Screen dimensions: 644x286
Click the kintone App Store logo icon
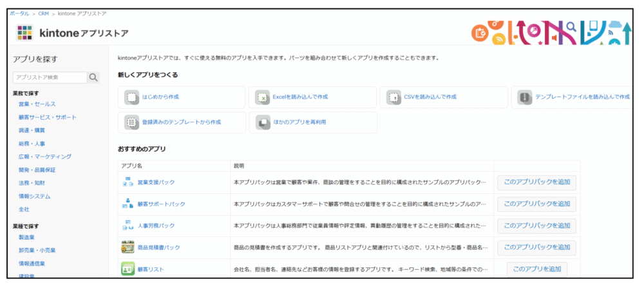click(24, 33)
